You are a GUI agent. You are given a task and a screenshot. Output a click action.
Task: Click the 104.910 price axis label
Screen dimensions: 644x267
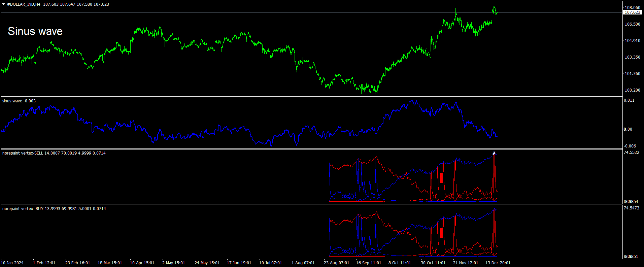(633, 40)
